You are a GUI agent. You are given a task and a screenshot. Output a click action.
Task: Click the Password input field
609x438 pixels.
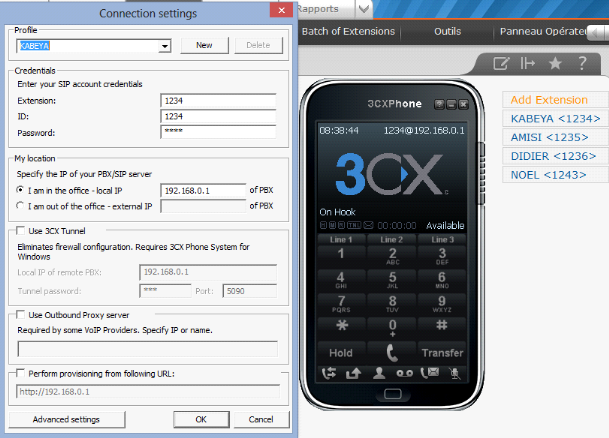[x=218, y=132]
